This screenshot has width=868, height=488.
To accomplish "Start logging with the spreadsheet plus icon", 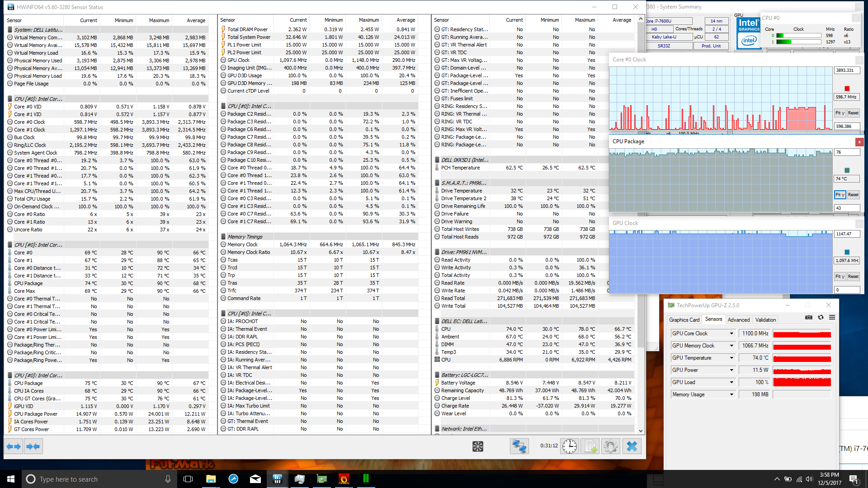I will click(x=590, y=446).
